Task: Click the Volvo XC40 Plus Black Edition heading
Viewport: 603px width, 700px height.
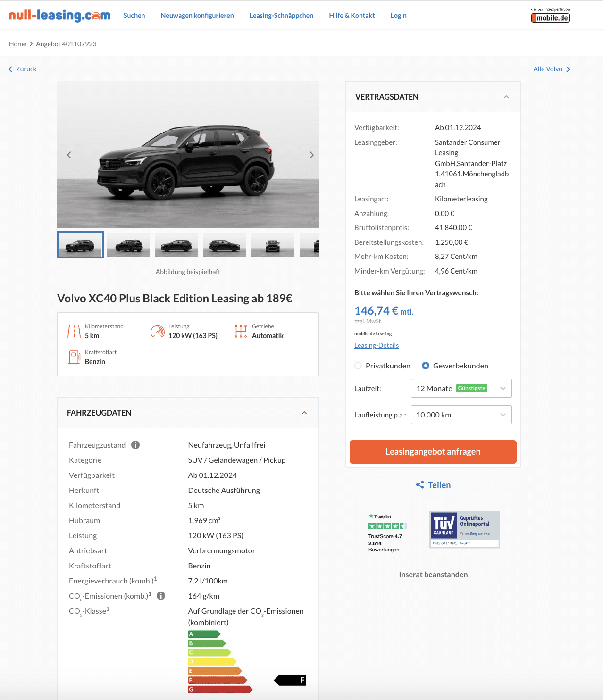Action: point(175,298)
